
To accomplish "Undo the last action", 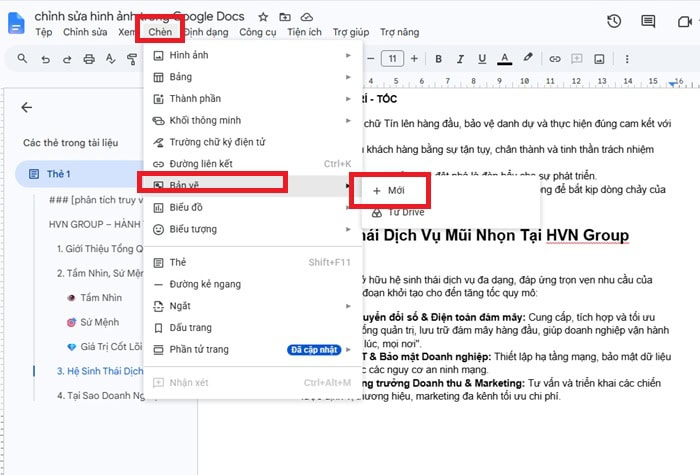I will click(x=46, y=59).
